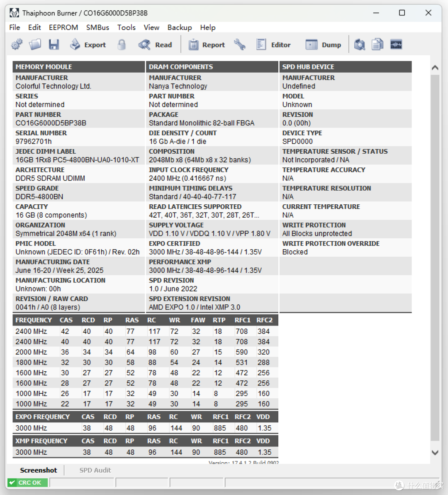448x495 pixels.
Task: Click the floppy disk save icon
Action: [54, 44]
